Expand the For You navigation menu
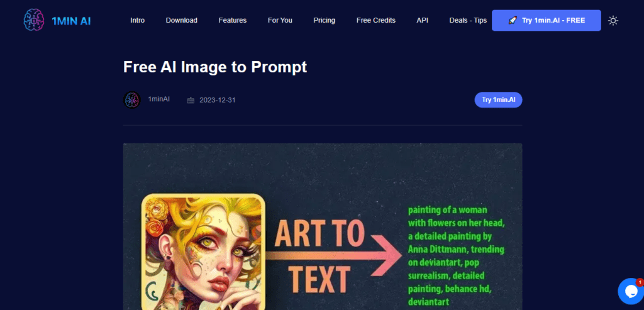Screen dimensions: 644x310 coord(280,20)
